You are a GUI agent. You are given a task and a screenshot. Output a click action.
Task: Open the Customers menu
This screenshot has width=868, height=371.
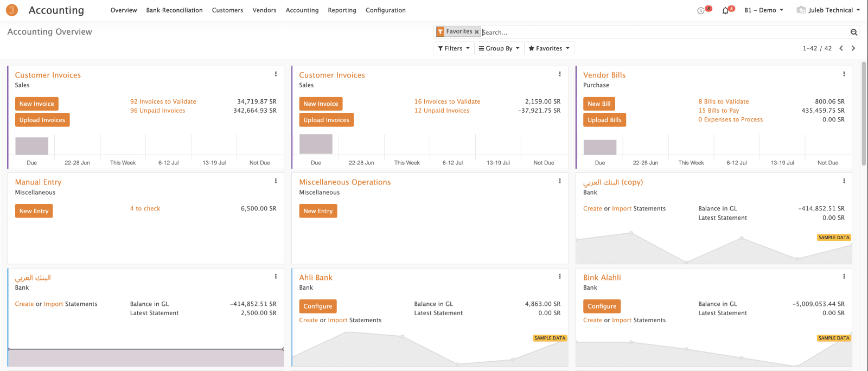pyautogui.click(x=227, y=10)
